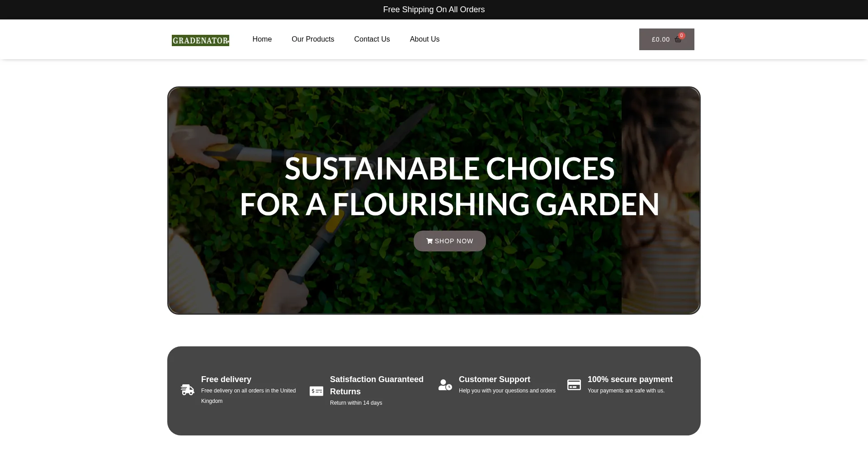The width and height of the screenshot is (868, 449).
Task: Click the returns money bill icon
Action: (x=316, y=391)
